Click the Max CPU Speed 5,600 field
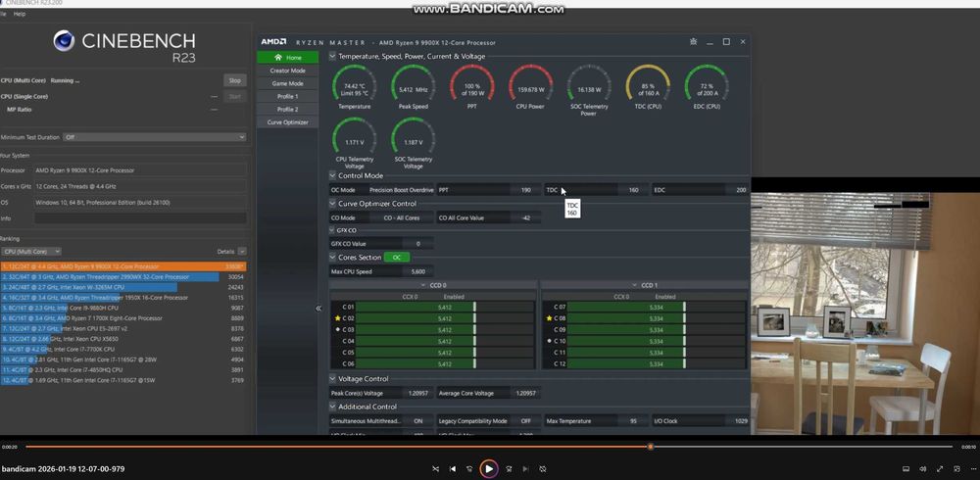Viewport: 980px width, 480px height. tap(381, 271)
